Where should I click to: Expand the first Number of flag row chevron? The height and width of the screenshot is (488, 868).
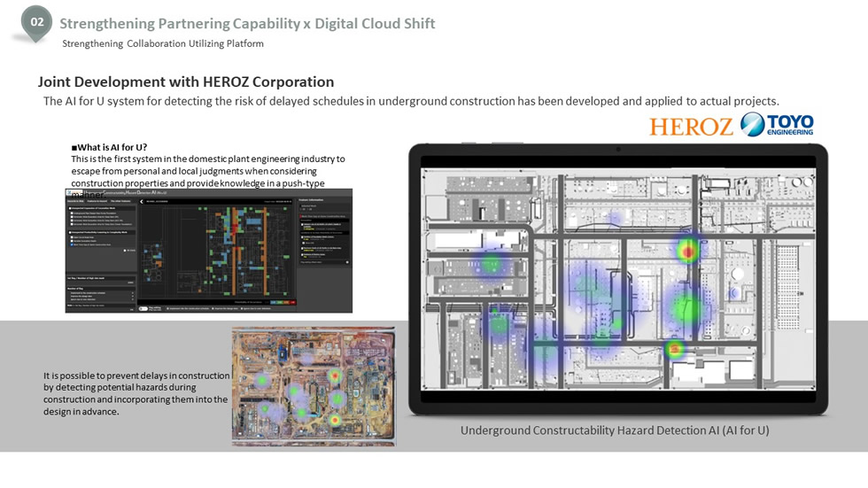132,292
